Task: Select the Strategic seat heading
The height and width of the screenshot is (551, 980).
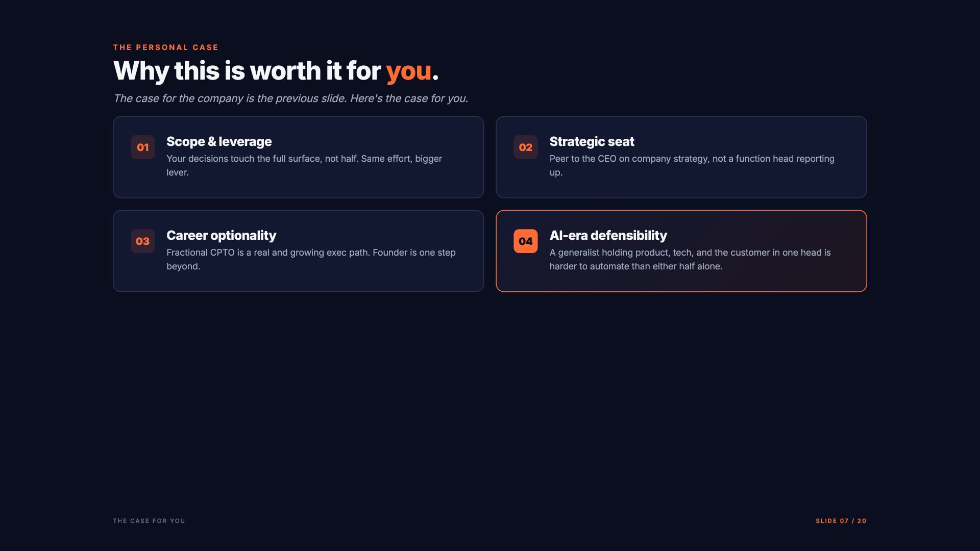Action: tap(592, 141)
